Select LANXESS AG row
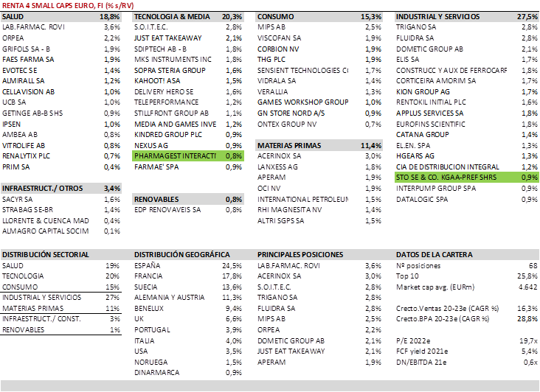Viewport: 540px width, 392px height. [319, 167]
